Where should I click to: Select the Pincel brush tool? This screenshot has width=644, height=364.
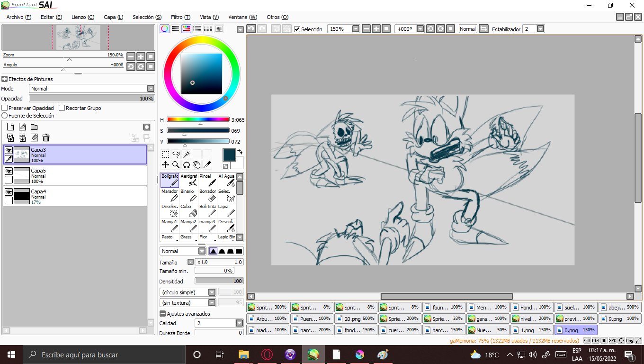(207, 180)
